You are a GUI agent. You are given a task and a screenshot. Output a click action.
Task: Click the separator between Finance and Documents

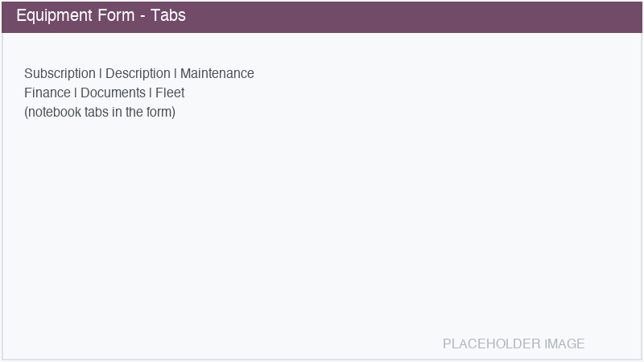75,93
